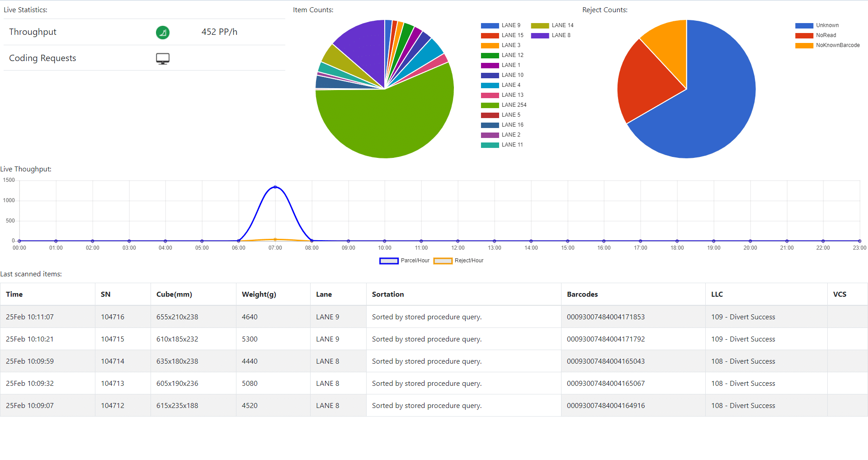Select the row with SN 104716
The width and height of the screenshot is (868, 460).
tap(113, 317)
